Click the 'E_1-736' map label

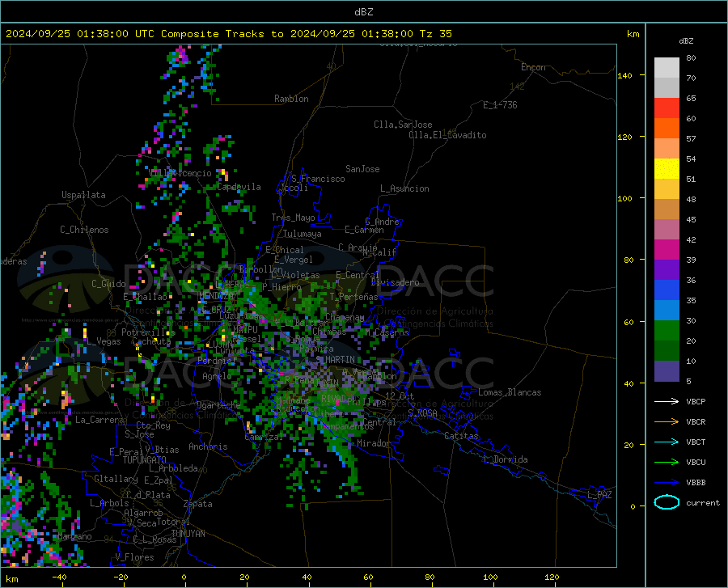(500, 105)
